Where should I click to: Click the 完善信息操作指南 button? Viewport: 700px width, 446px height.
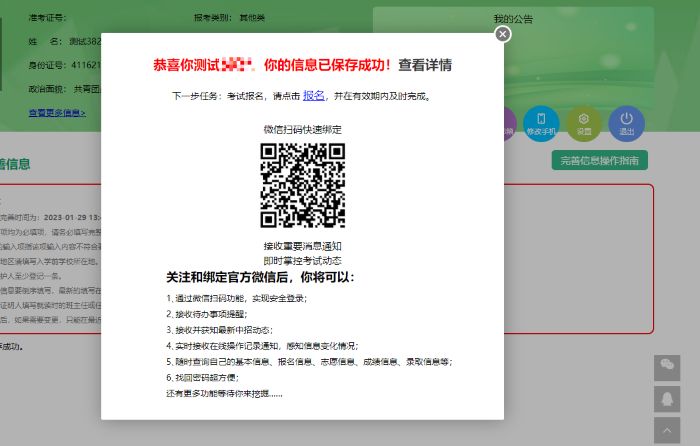pyautogui.click(x=600, y=160)
